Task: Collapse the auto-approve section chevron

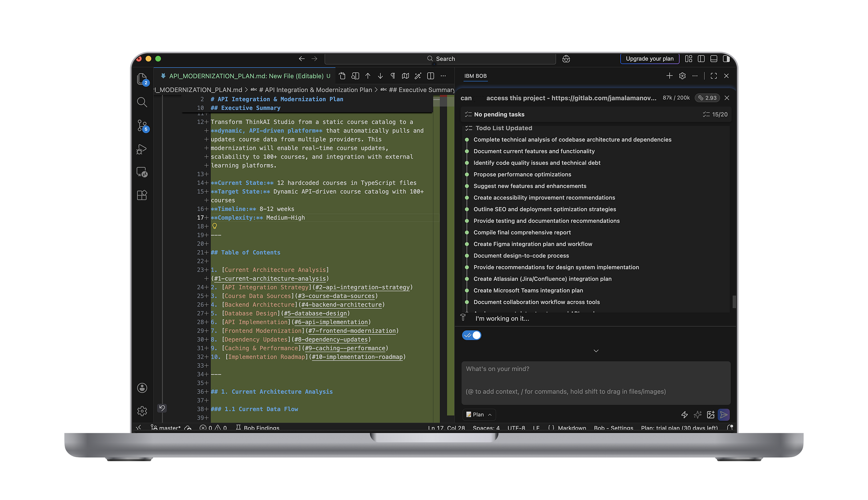Action: point(596,351)
